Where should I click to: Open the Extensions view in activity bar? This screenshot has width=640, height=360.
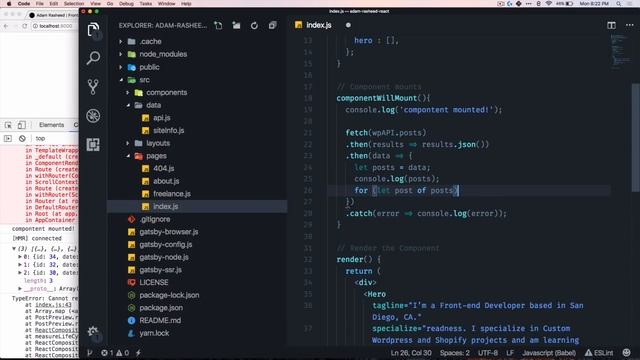coord(93,144)
